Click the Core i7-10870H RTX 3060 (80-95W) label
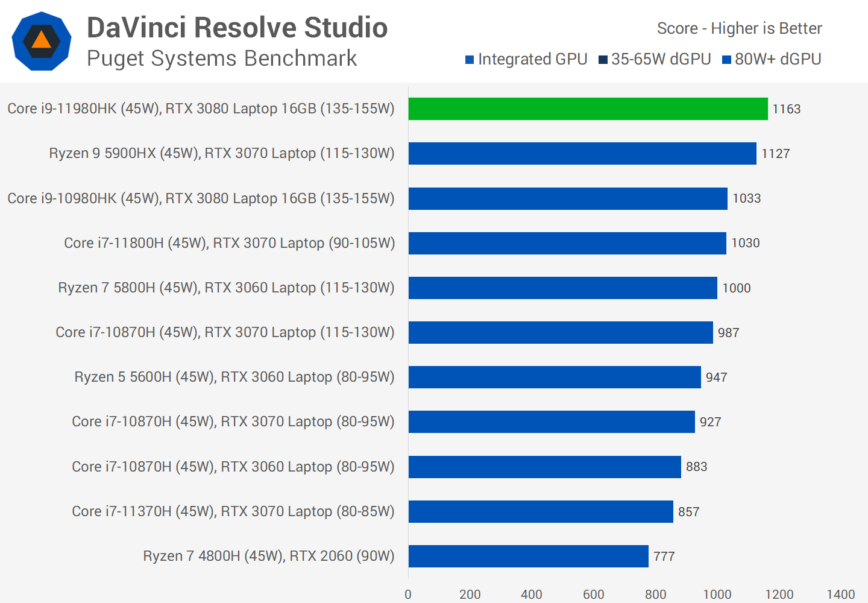This screenshot has height=603, width=868. tap(233, 467)
